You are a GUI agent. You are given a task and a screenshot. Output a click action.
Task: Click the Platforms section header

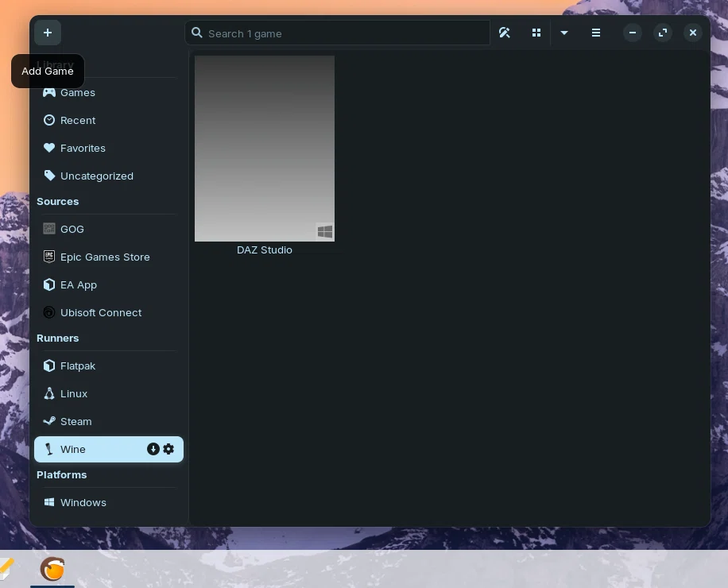pyautogui.click(x=62, y=474)
